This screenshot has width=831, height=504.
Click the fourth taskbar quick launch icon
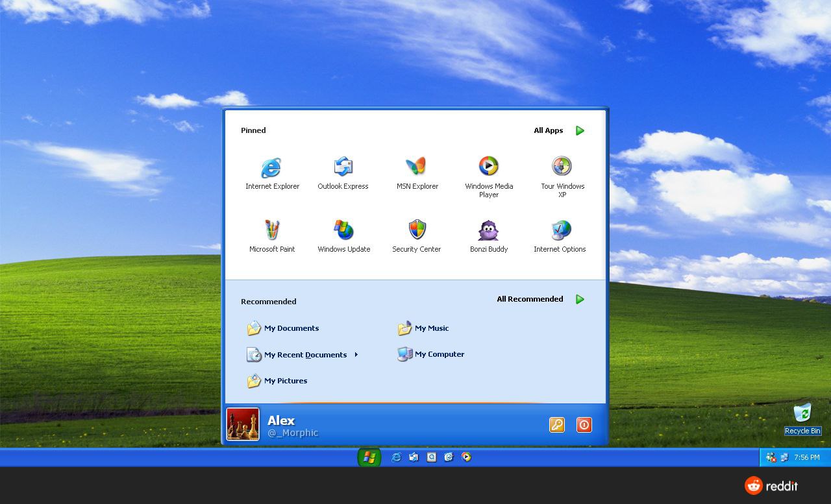pos(449,457)
